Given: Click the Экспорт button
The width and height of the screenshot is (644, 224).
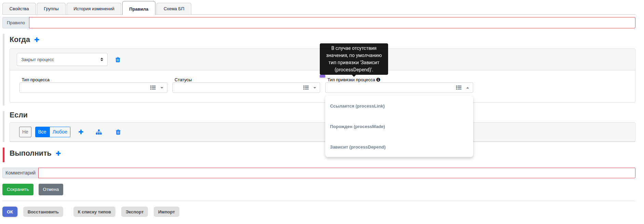Looking at the screenshot, I should pos(135,212).
